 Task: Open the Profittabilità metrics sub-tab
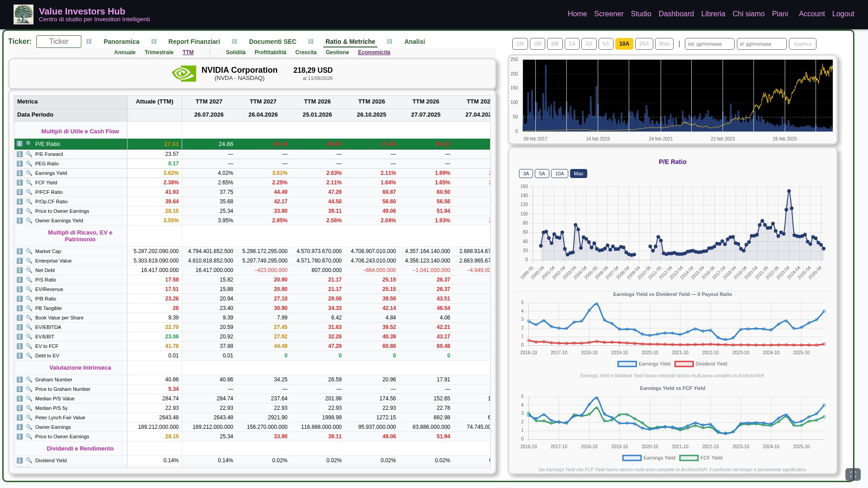pos(270,52)
